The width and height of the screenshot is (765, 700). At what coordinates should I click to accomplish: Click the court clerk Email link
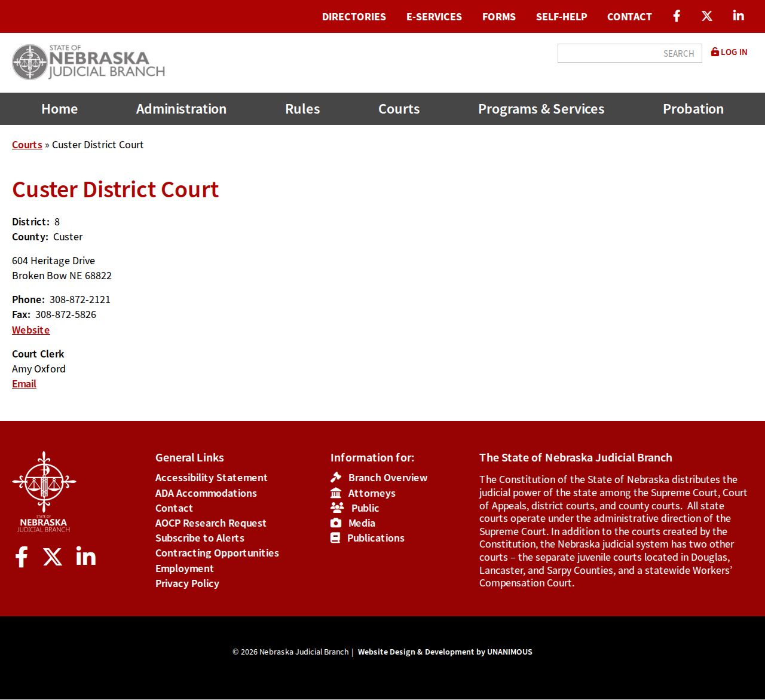[x=24, y=384]
